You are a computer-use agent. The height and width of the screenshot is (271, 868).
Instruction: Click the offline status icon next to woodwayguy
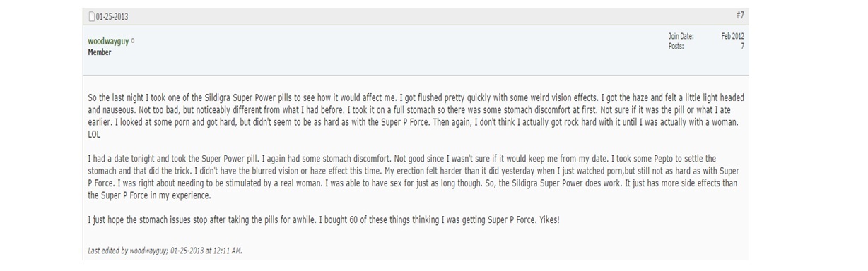[133, 41]
